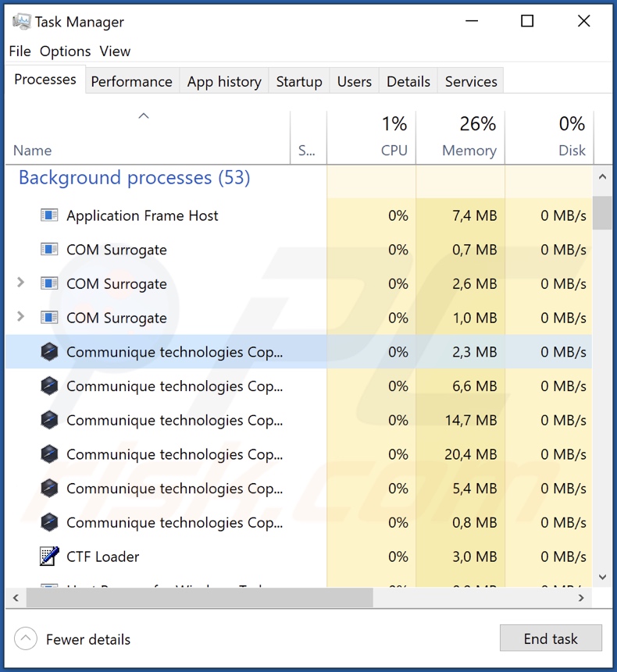
Task: Sort by the Disk column header
Action: point(549,137)
